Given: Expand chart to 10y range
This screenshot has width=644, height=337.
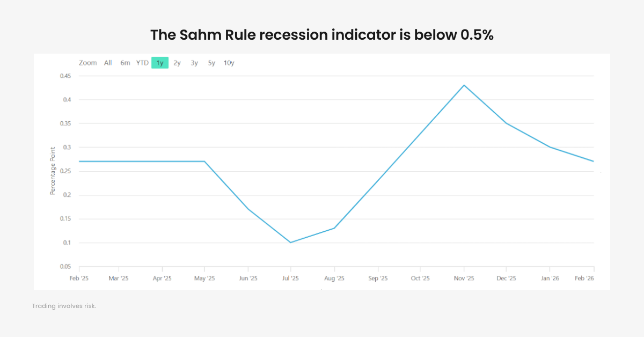Looking at the screenshot, I should pyautogui.click(x=229, y=63).
